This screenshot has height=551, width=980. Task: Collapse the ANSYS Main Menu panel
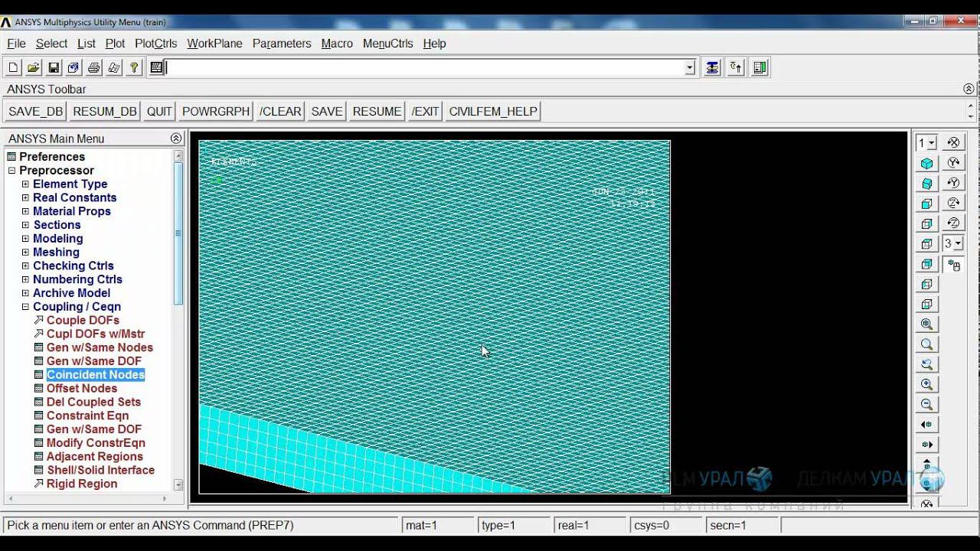coord(176,139)
